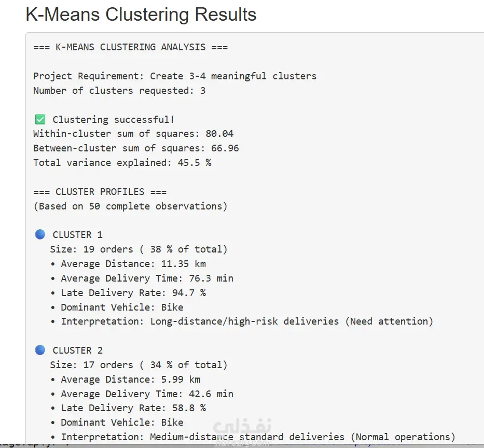Click the Total variance explained line
484x448 pixels.
pyautogui.click(x=122, y=163)
